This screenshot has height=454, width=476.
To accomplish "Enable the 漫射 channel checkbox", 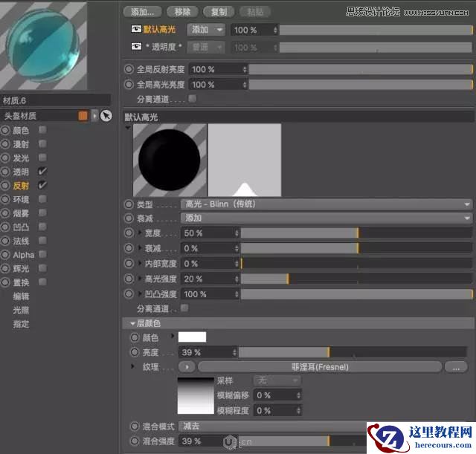I will (x=42, y=143).
